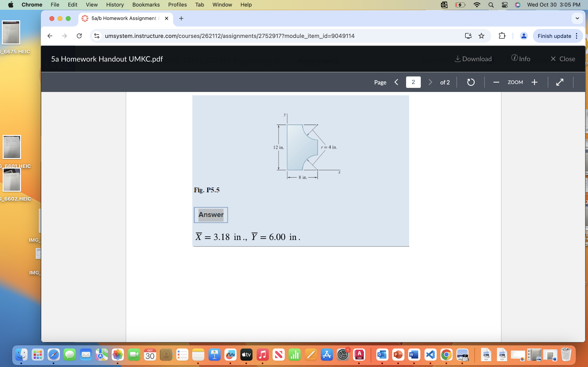Screen dimensions: 588x367
Task: Enter fullscreen PDF preview mode
Action: click(x=560, y=82)
